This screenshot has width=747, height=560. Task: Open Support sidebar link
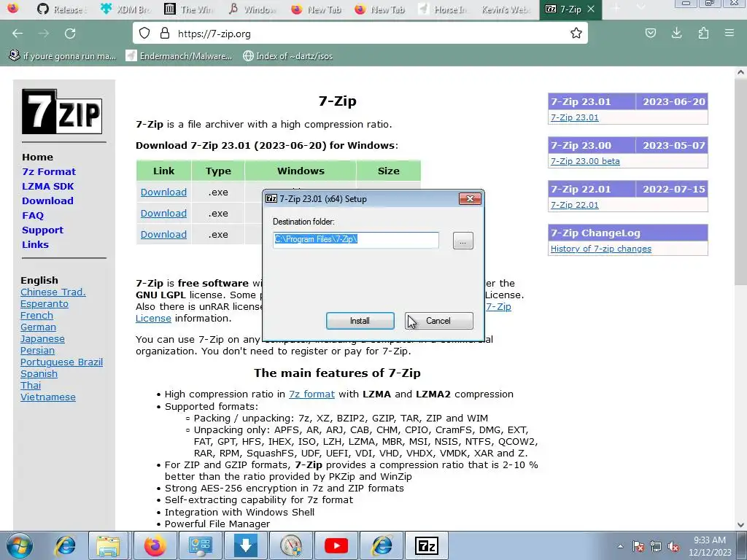tap(42, 230)
